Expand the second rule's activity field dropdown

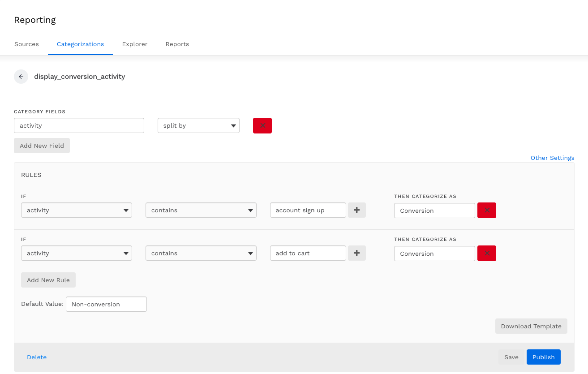pyautogui.click(x=77, y=254)
